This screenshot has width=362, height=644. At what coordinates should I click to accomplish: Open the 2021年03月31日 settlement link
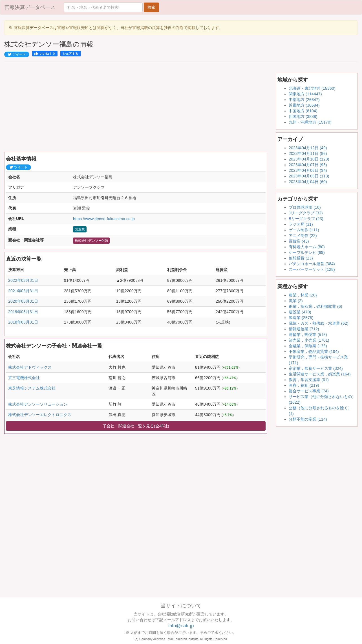point(23,291)
